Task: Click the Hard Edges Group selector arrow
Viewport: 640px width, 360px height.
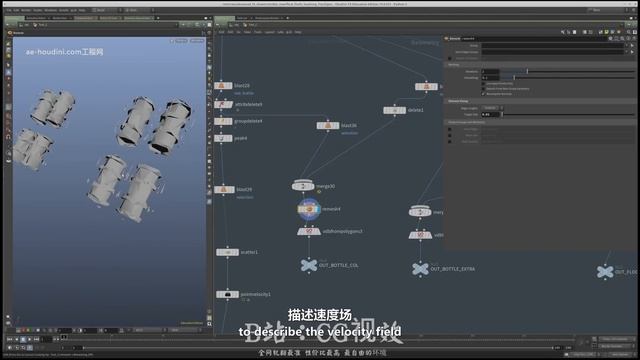Action: pyautogui.click(x=633, y=52)
